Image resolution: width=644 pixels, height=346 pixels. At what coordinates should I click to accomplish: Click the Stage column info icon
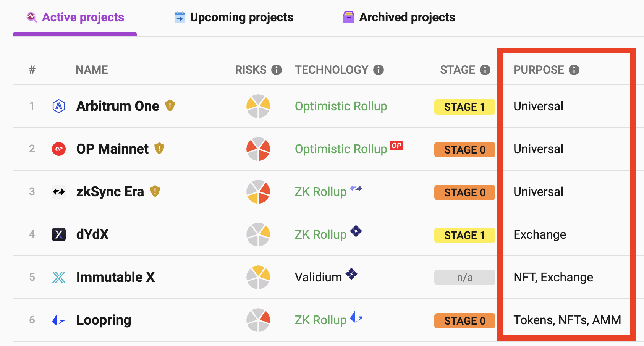485,70
